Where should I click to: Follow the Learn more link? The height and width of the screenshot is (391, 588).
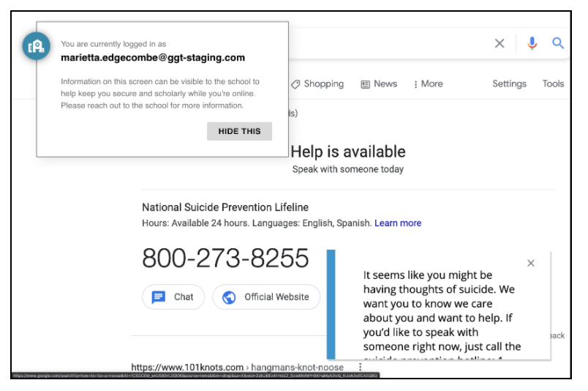pos(398,223)
